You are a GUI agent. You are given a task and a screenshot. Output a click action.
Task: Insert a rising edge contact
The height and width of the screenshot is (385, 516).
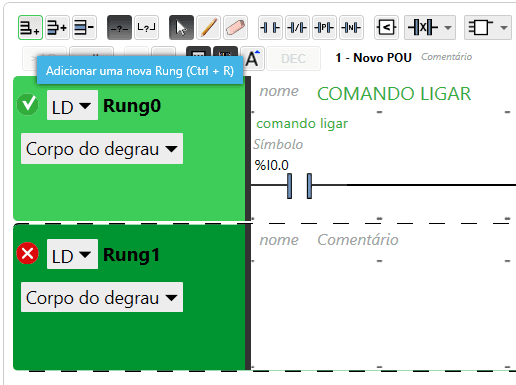[324, 27]
